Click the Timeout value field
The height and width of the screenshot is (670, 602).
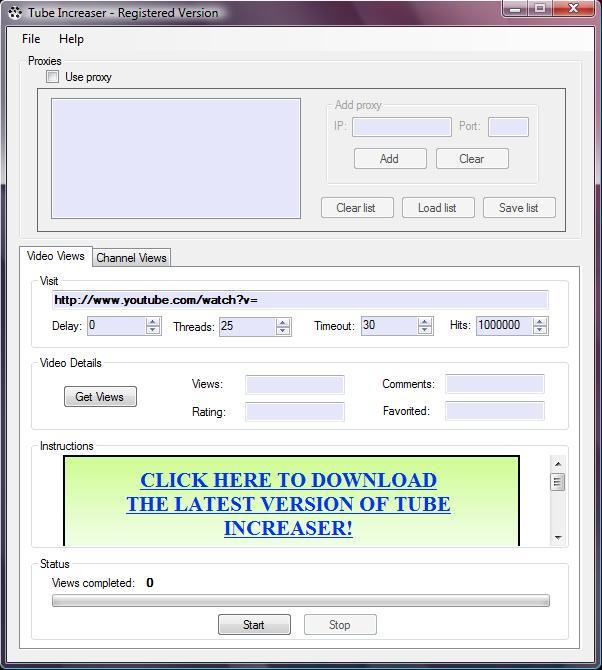tap(390, 326)
